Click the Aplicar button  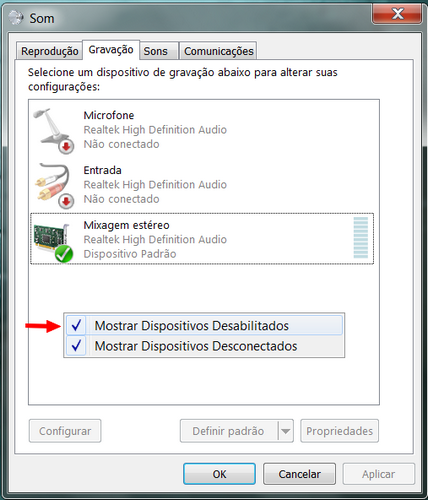(x=379, y=474)
